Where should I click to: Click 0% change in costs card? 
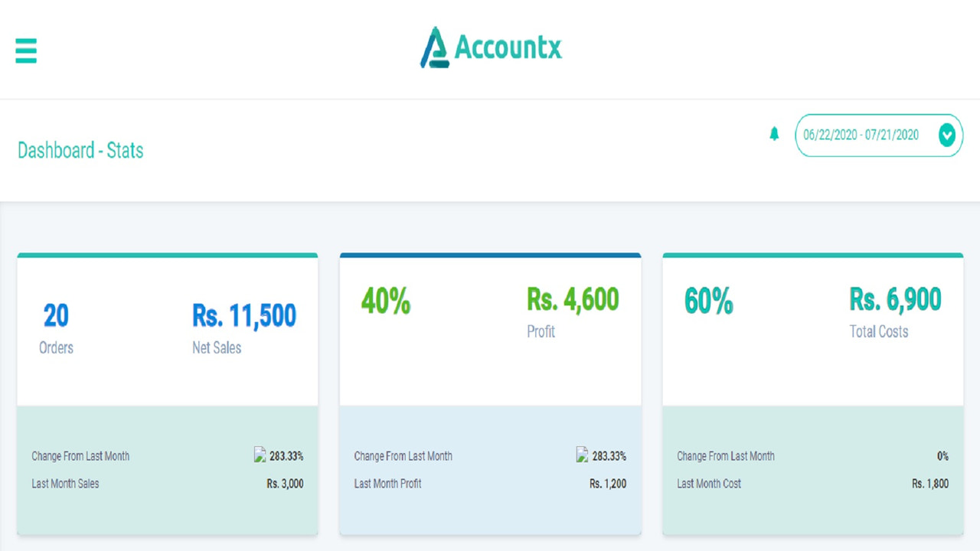click(x=942, y=456)
